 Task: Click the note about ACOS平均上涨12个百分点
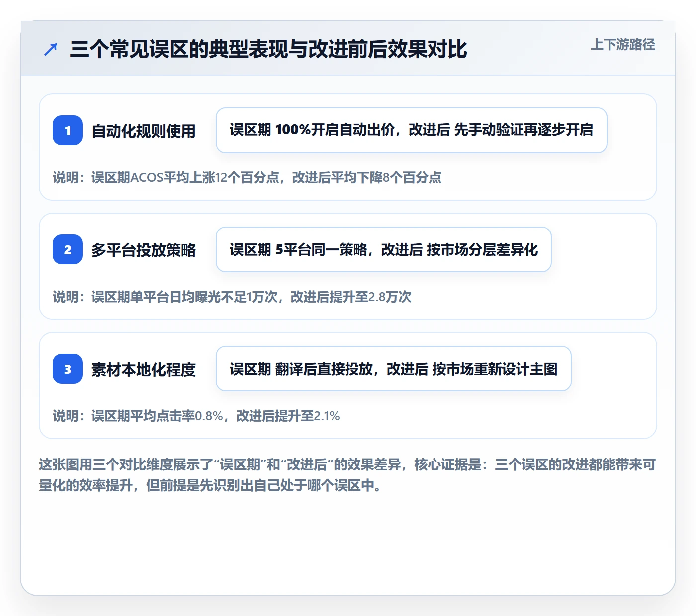pos(247,178)
